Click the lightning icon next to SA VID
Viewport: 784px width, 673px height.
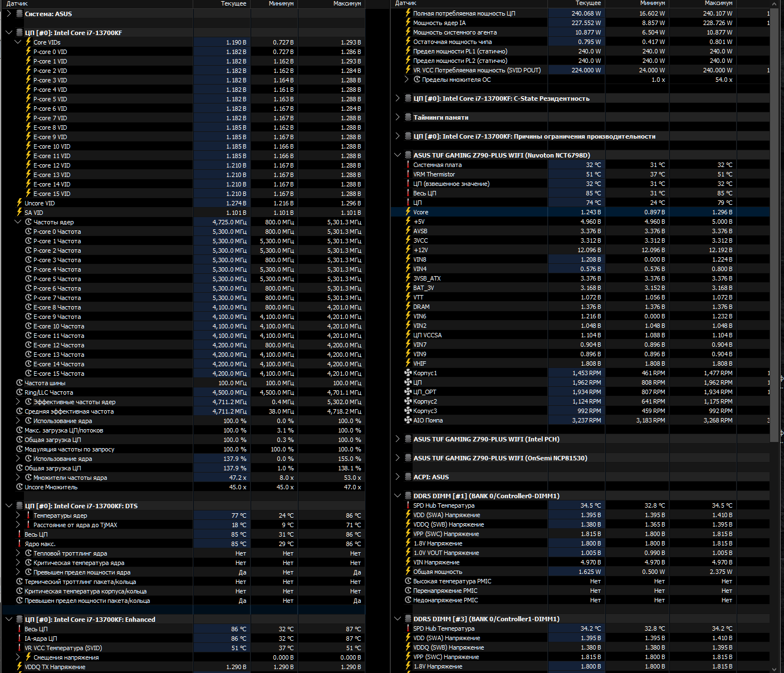tap(19, 212)
